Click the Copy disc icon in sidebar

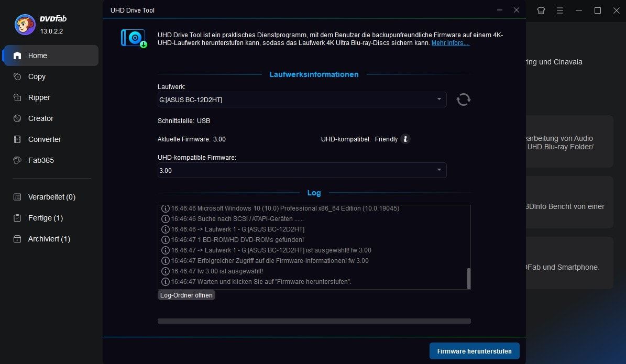click(x=17, y=76)
